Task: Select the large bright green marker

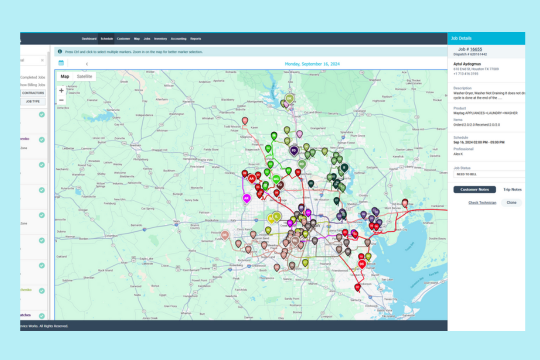Action: pos(277,179)
